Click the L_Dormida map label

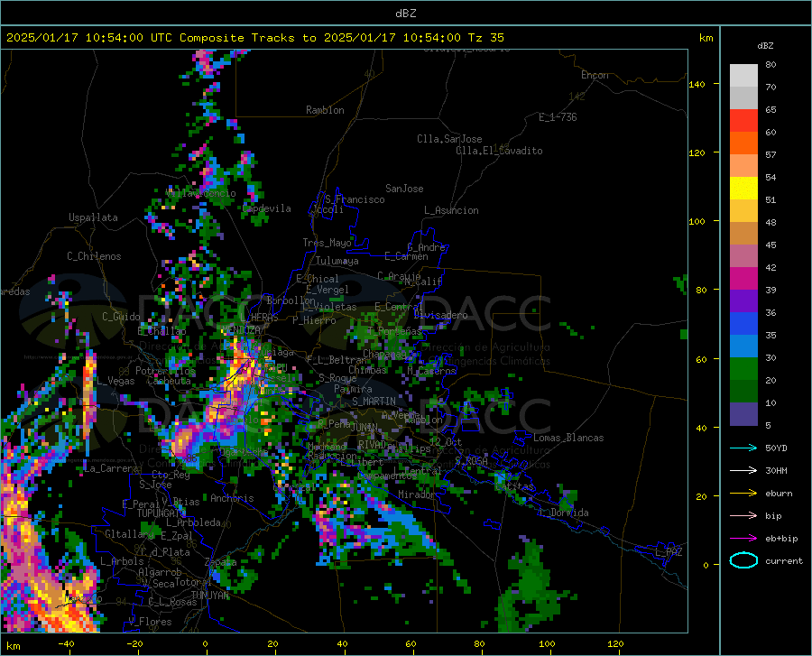click(564, 513)
